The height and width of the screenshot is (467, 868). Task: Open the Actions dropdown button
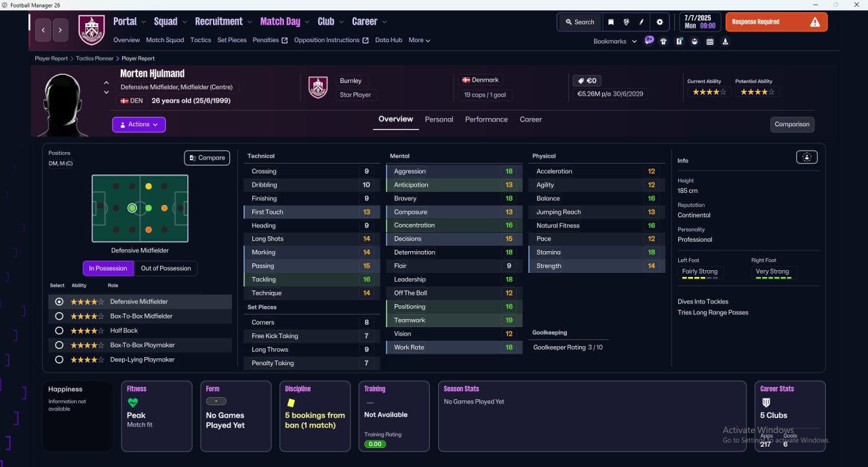(139, 125)
